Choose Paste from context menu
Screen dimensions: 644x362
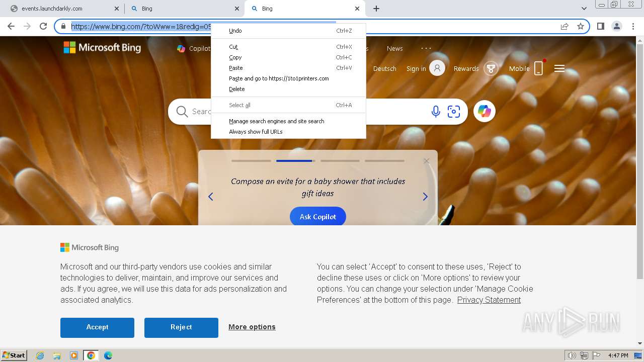(288, 68)
